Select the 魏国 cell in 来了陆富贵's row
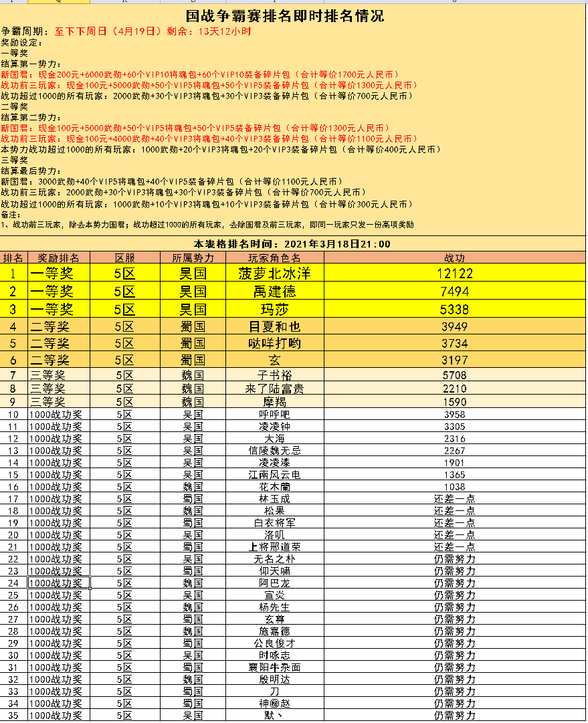Screen dimensions: 588x723 tap(193, 389)
